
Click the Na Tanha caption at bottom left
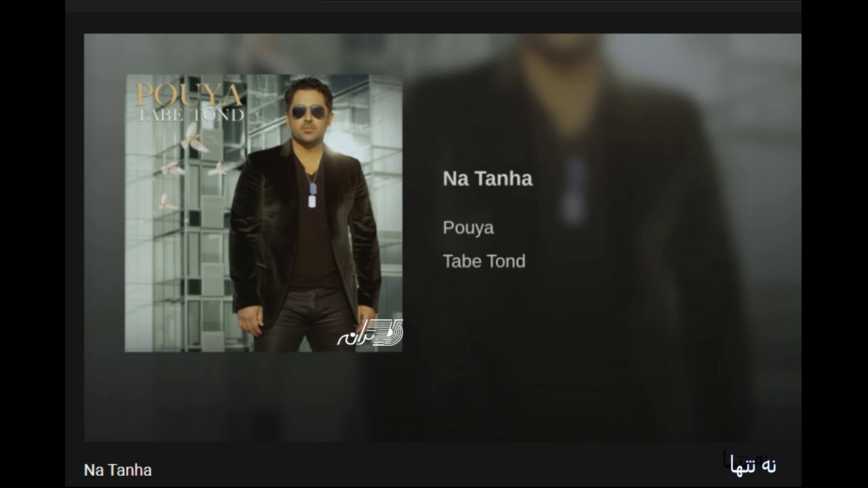118,470
